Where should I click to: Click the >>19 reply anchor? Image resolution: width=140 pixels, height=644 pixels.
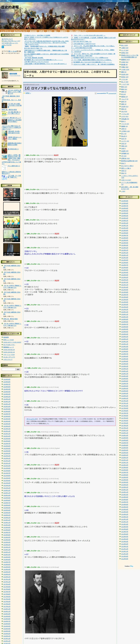click(26, 284)
